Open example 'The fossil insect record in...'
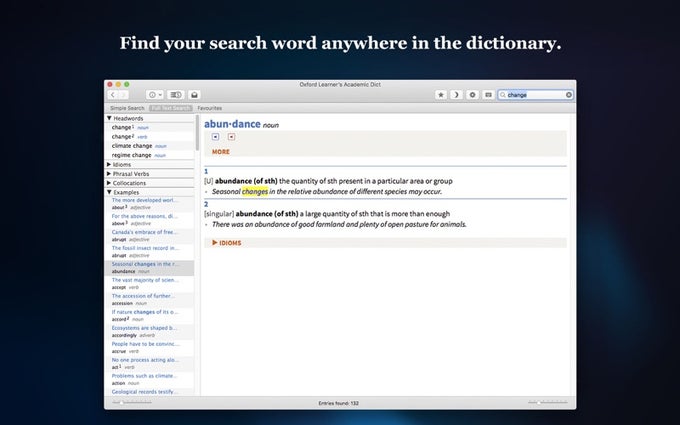 tap(149, 252)
